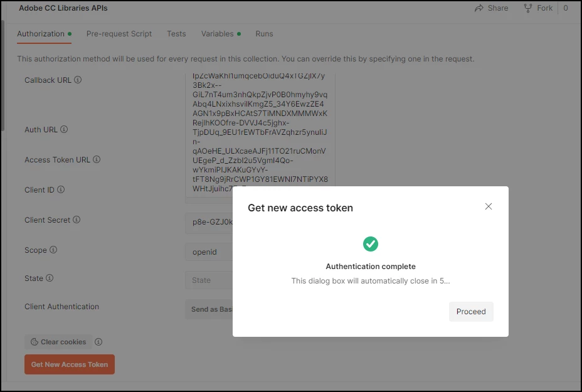This screenshot has height=392, width=582.
Task: Click info icon next to Callback URL
Action: pyautogui.click(x=78, y=80)
